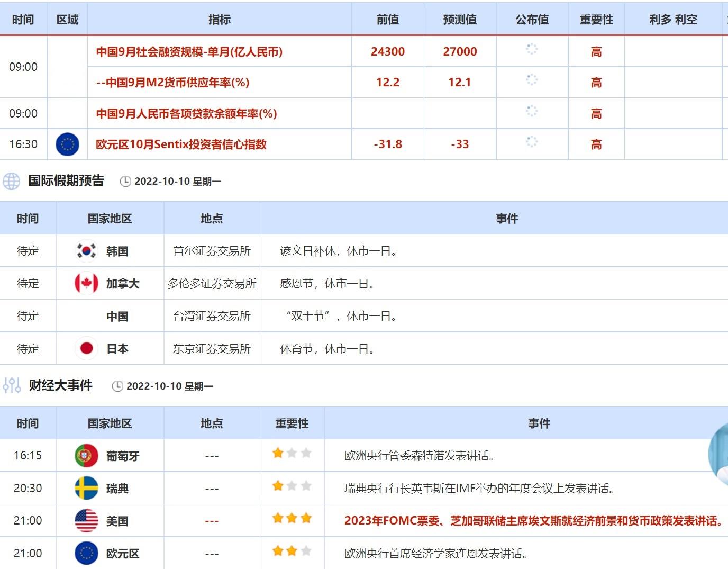Click three-star rating for FOMC Evans speech
Image resolution: width=728 pixels, height=569 pixels.
click(292, 519)
